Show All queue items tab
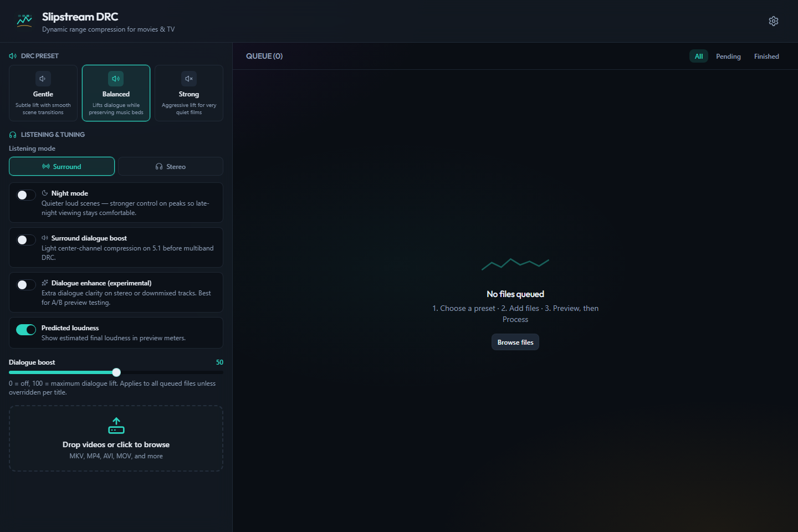798x532 pixels. (699, 57)
